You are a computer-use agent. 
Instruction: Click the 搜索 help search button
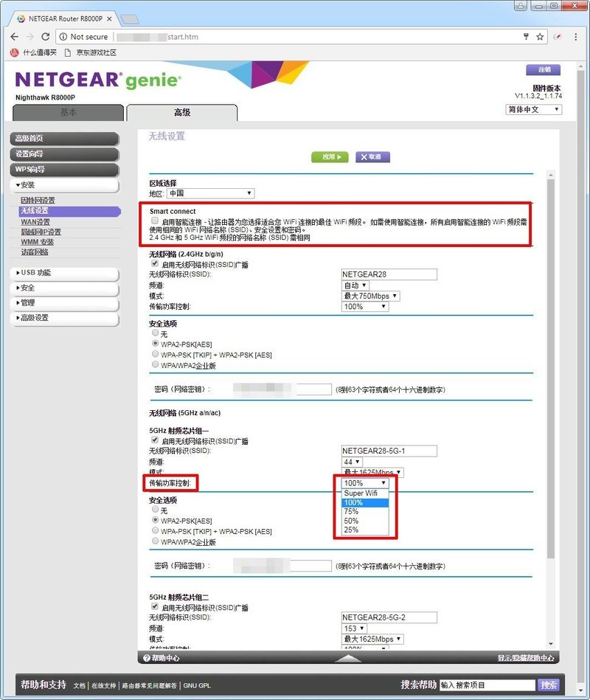(549, 685)
